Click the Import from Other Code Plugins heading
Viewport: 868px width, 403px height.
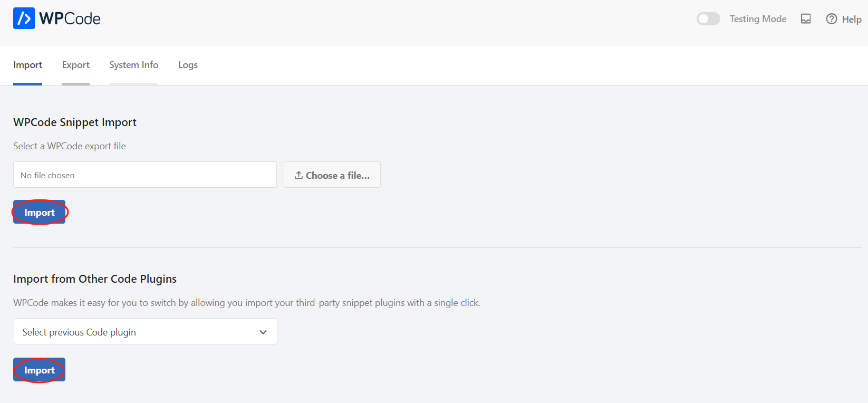tap(95, 279)
